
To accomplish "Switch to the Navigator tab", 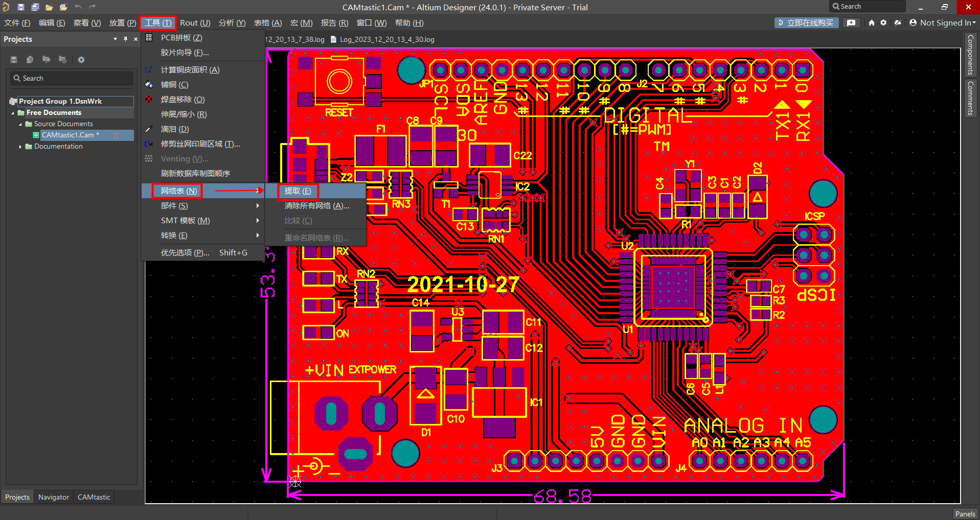I will [x=54, y=497].
